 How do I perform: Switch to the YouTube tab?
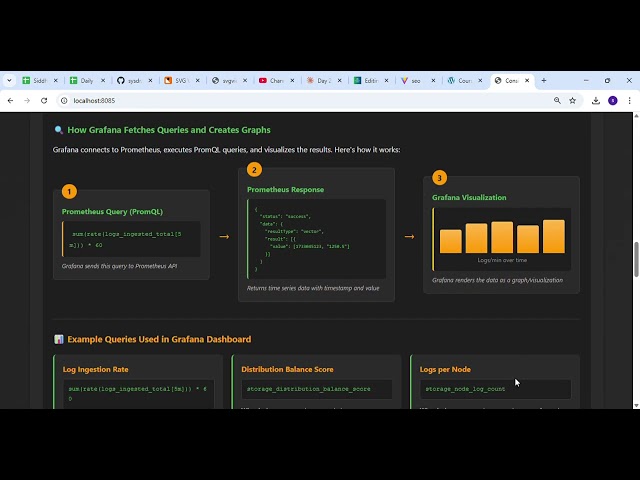[273, 80]
